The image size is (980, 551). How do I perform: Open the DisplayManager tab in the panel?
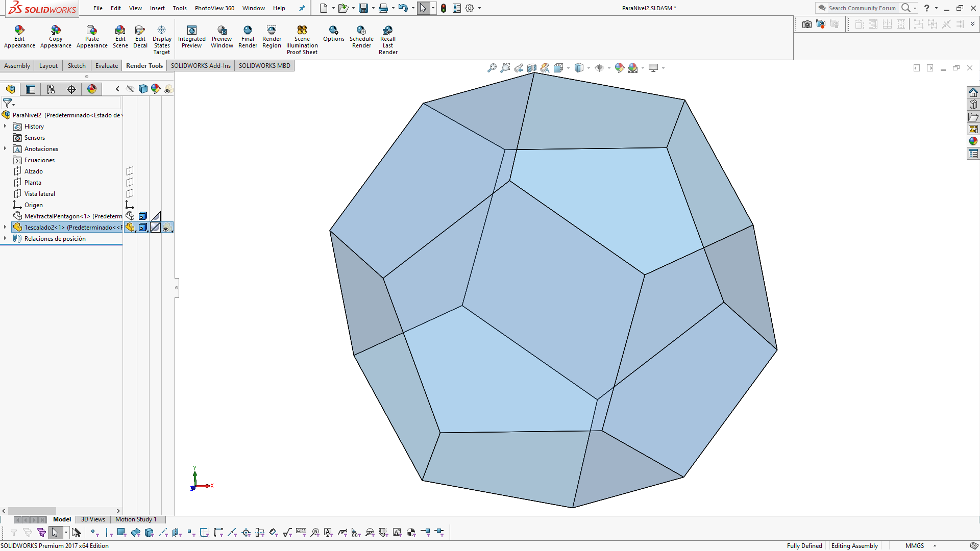click(x=92, y=89)
